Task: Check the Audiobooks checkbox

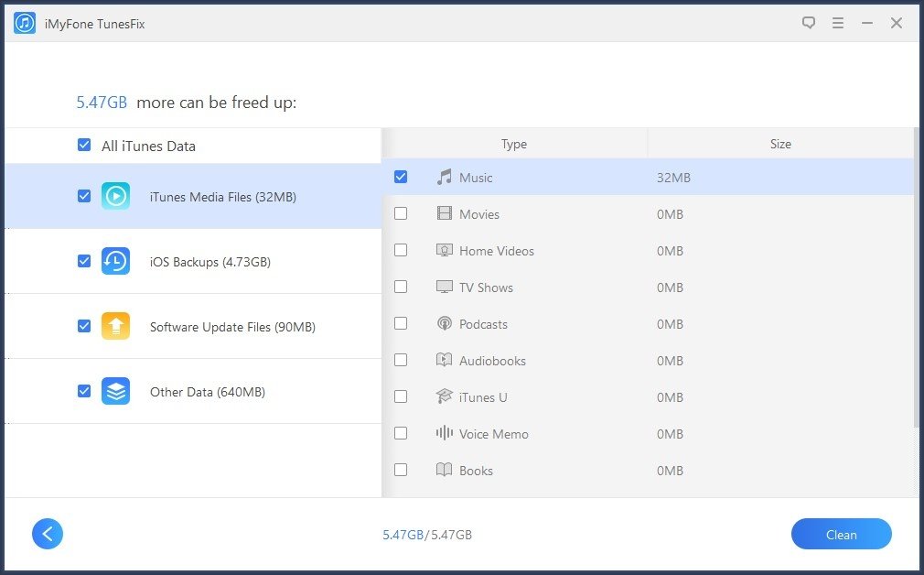Action: tap(401, 360)
